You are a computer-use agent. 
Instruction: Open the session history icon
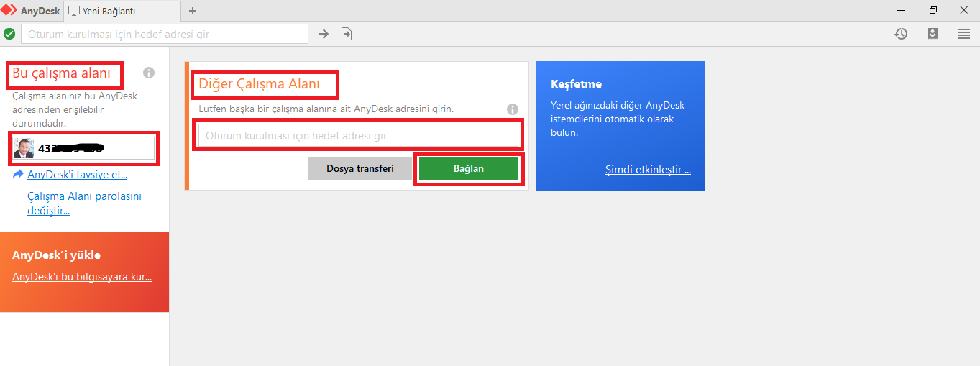point(901,34)
